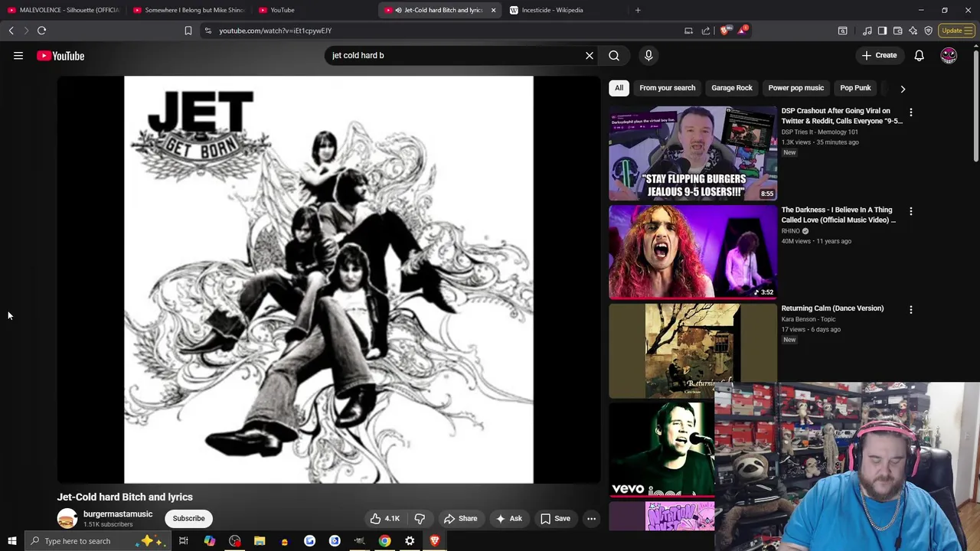Switch to the plain YouTube tab
The height and width of the screenshot is (551, 980).
[x=314, y=10]
